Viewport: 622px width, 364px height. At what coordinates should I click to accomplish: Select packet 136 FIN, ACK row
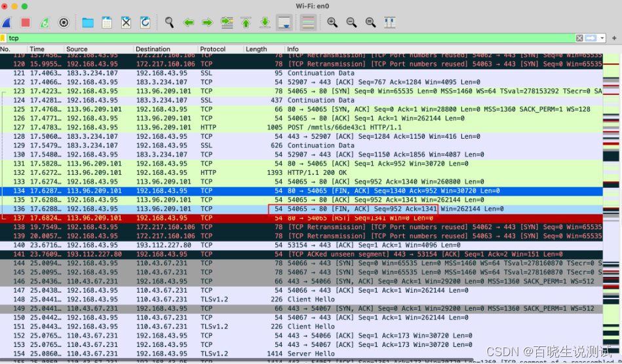click(x=301, y=209)
